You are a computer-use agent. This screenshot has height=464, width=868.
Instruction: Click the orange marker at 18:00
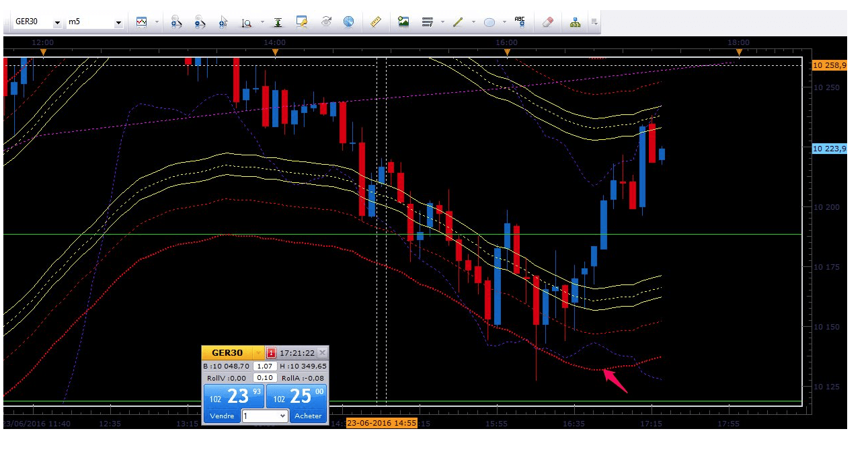739,52
